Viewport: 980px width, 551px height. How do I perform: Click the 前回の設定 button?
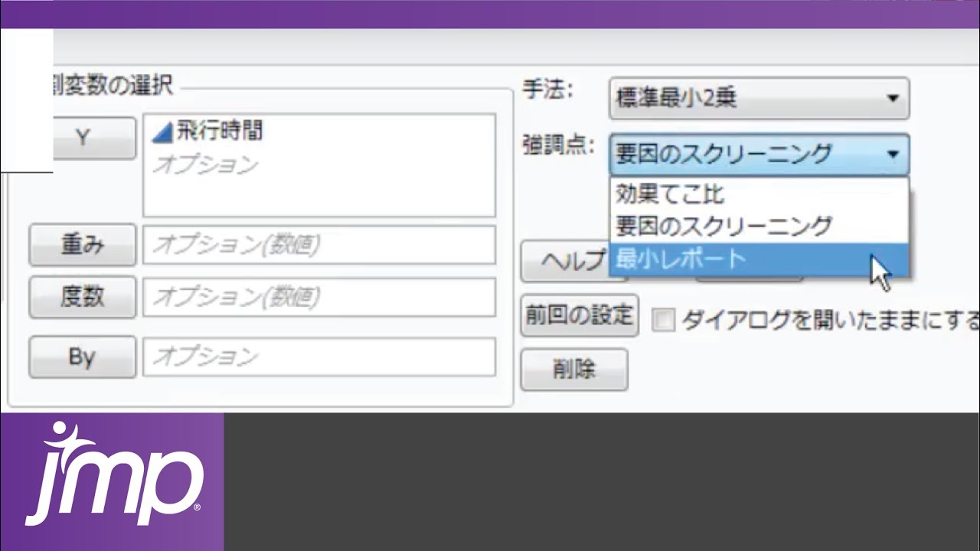[x=580, y=315]
